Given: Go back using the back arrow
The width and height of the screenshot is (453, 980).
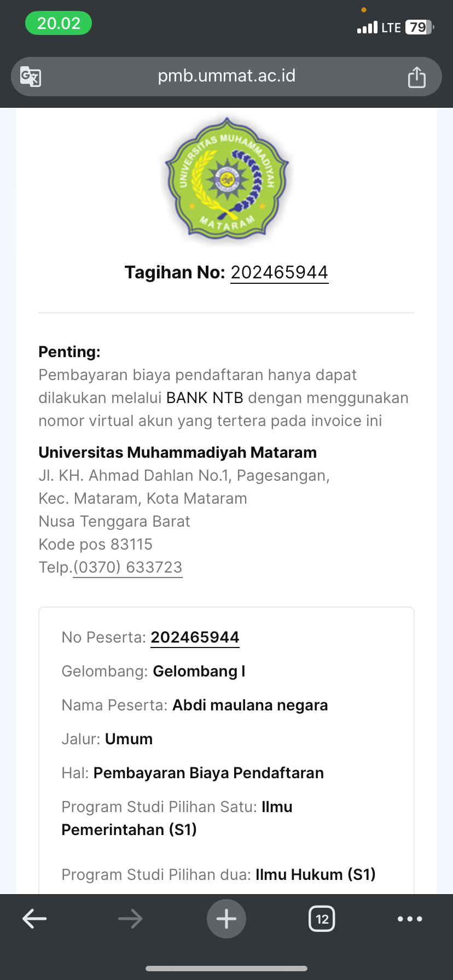Looking at the screenshot, I should coord(34,919).
